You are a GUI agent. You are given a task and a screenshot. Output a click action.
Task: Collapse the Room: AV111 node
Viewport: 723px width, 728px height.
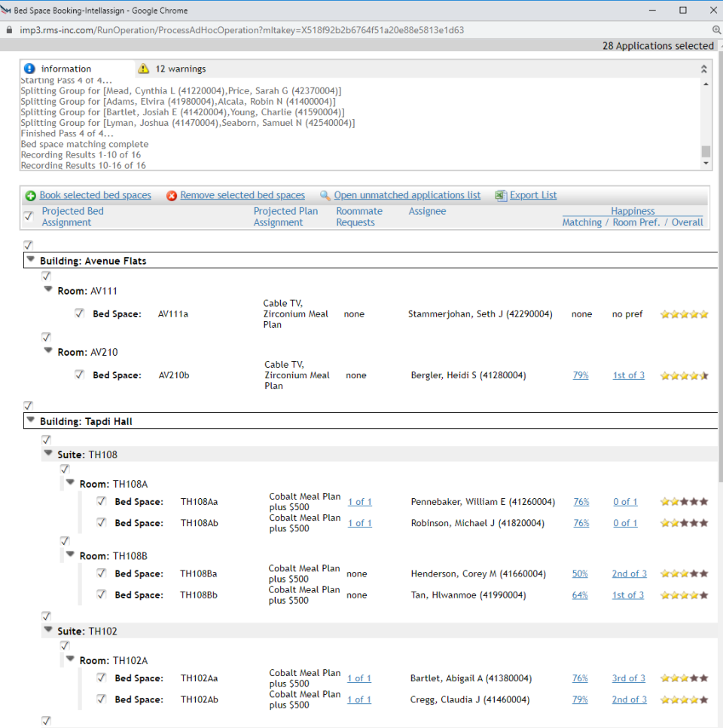tap(47, 289)
